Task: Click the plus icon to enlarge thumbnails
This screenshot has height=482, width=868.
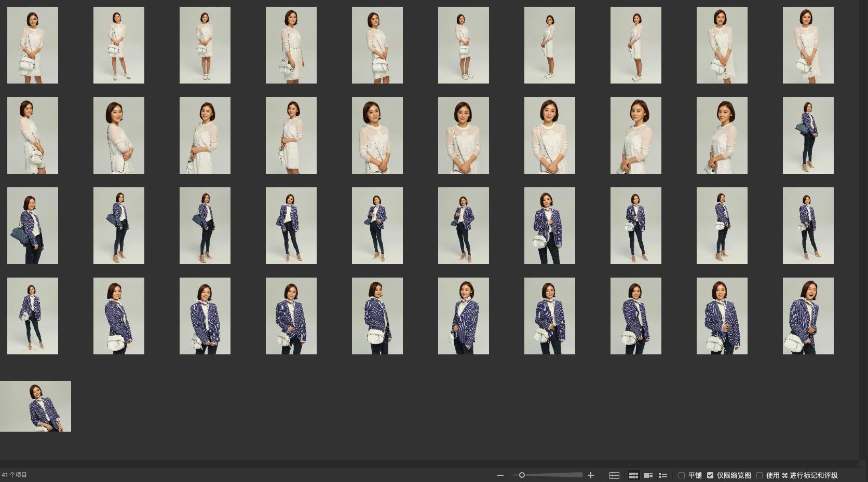Action: 590,475
